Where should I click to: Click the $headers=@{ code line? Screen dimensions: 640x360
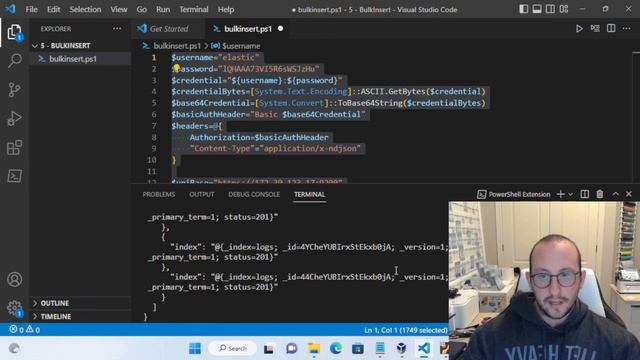(x=197, y=126)
